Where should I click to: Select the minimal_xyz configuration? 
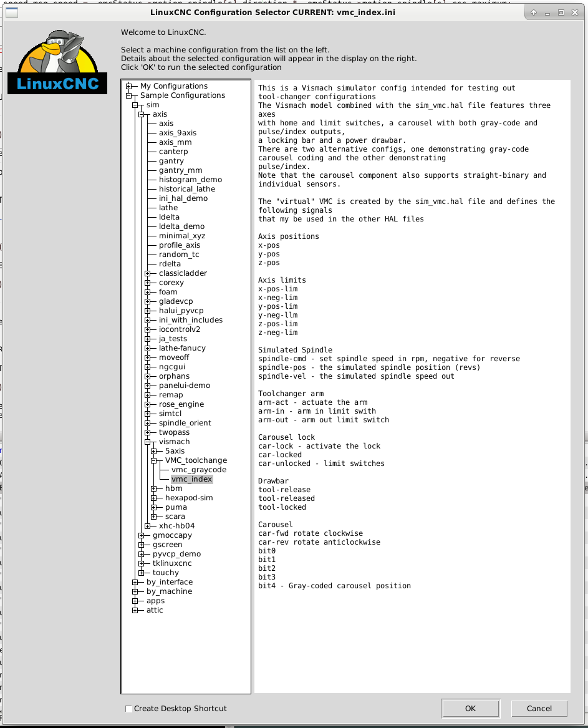(x=182, y=236)
